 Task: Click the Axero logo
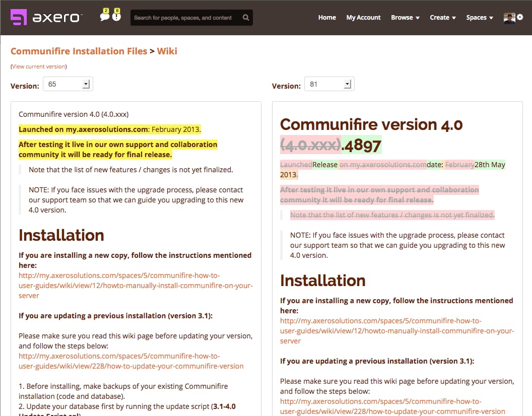[46, 17]
